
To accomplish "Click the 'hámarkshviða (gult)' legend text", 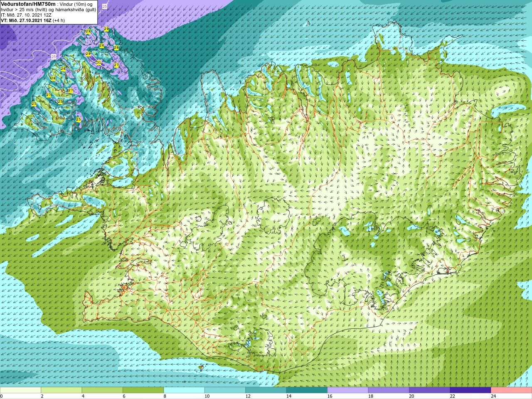I will pyautogui.click(x=76, y=10).
